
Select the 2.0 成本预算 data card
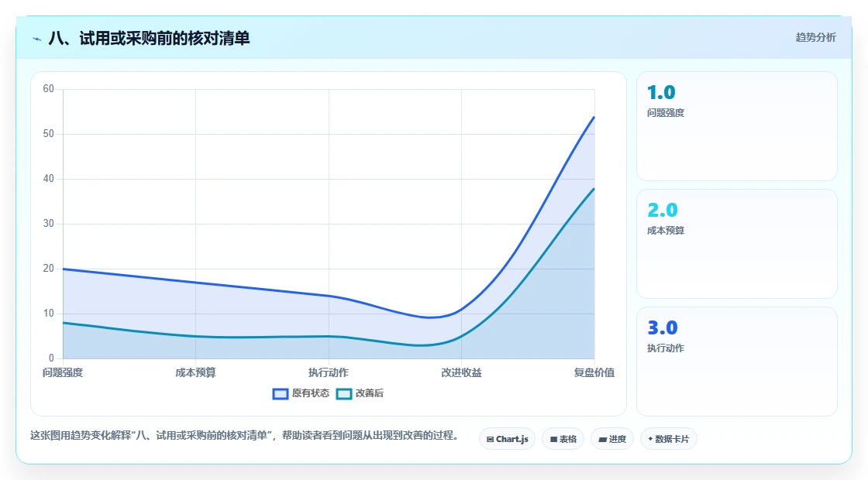click(737, 244)
